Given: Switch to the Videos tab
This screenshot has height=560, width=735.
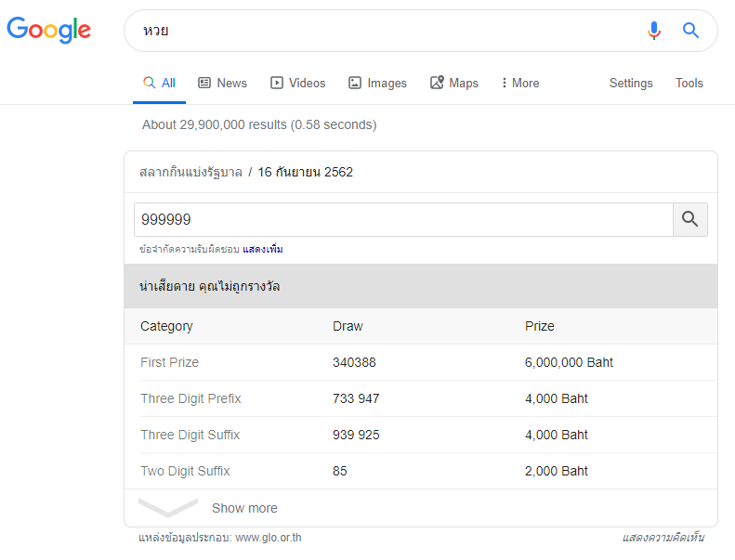Looking at the screenshot, I should 297,83.
